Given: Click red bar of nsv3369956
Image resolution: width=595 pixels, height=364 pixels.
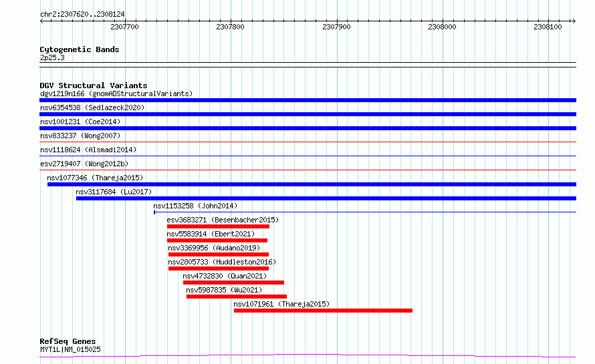Looking at the screenshot, I should coord(219,254).
